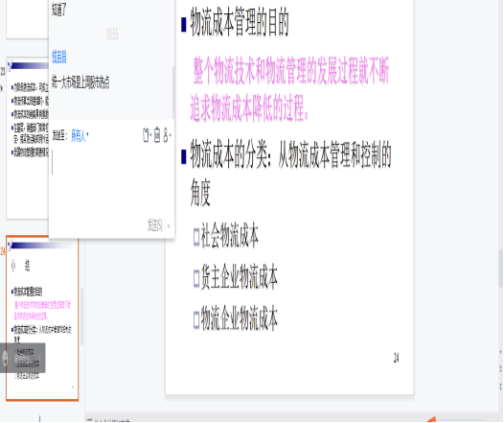Image resolution: width=504 pixels, height=423 pixels.
Task: Expand the arrow next to person icon
Action: [x=171, y=135]
